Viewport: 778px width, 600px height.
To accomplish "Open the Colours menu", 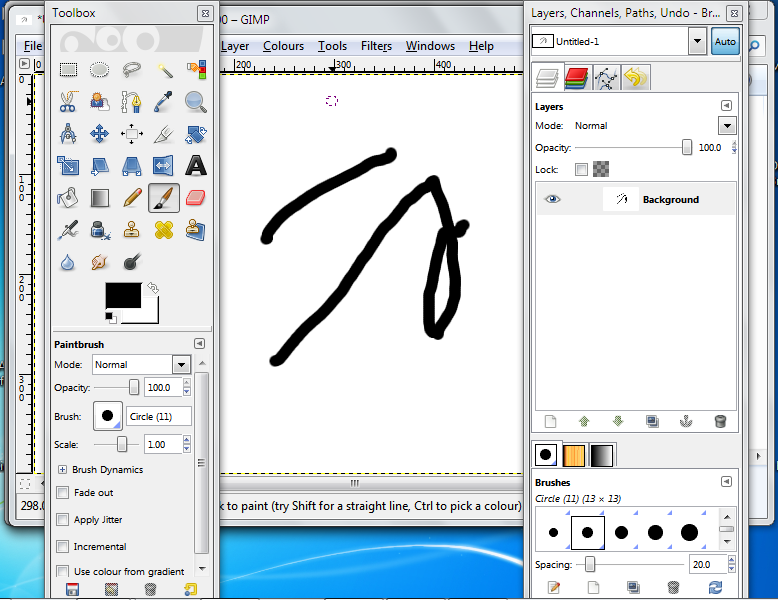I will click(283, 46).
